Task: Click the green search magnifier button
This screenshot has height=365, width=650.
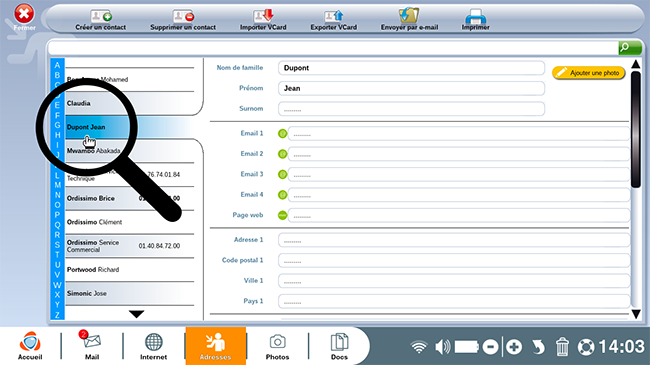Action: 630,48
